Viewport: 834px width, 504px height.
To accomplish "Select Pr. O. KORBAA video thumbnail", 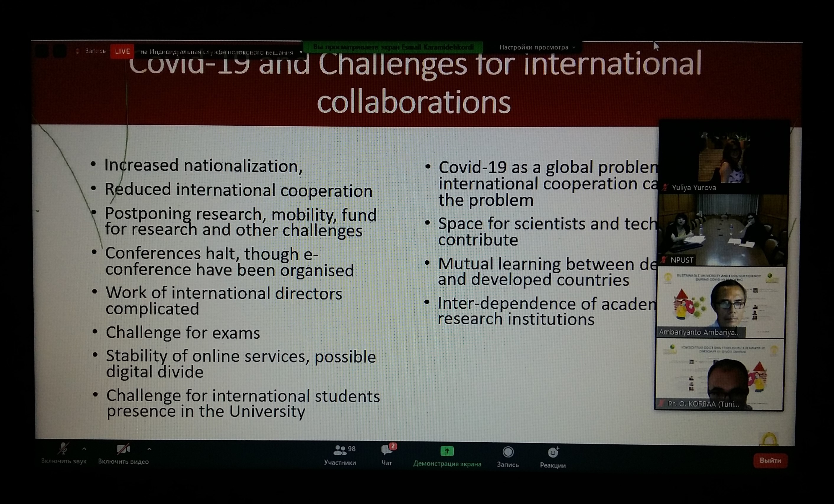I will [719, 375].
